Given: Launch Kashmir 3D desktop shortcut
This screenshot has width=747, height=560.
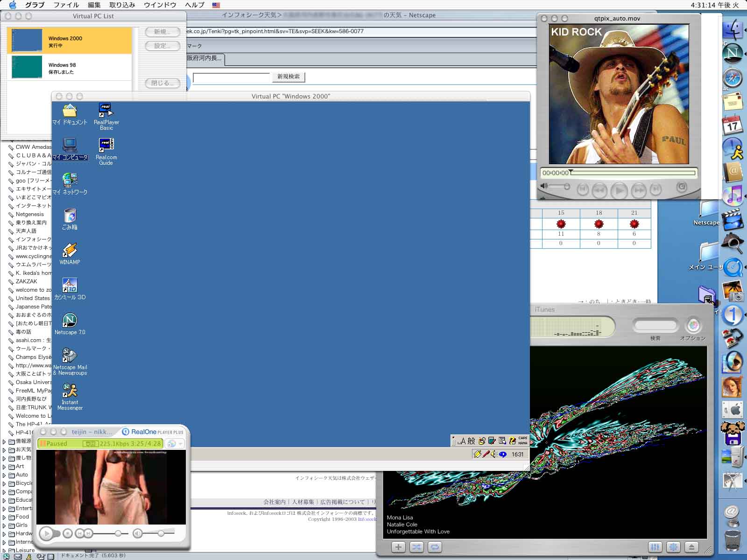Looking at the screenshot, I should pos(70,289).
